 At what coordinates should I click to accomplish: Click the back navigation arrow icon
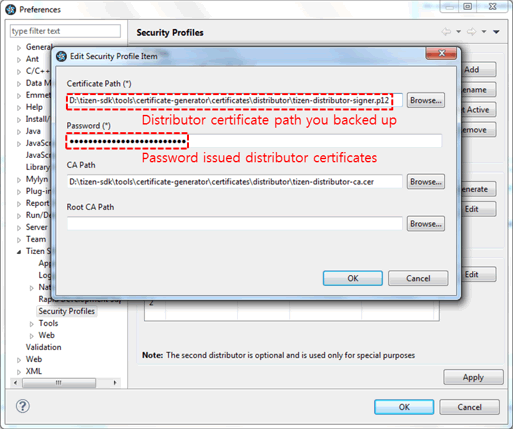pyautogui.click(x=446, y=32)
